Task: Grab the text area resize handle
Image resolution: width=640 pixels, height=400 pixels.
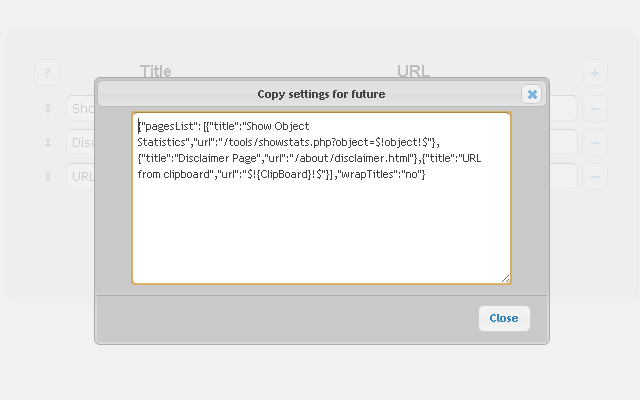Action: [505, 279]
